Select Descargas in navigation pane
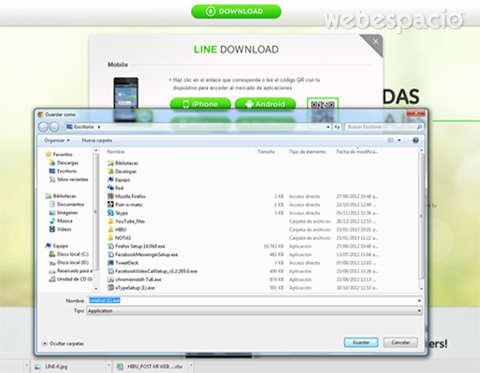 pyautogui.click(x=64, y=163)
